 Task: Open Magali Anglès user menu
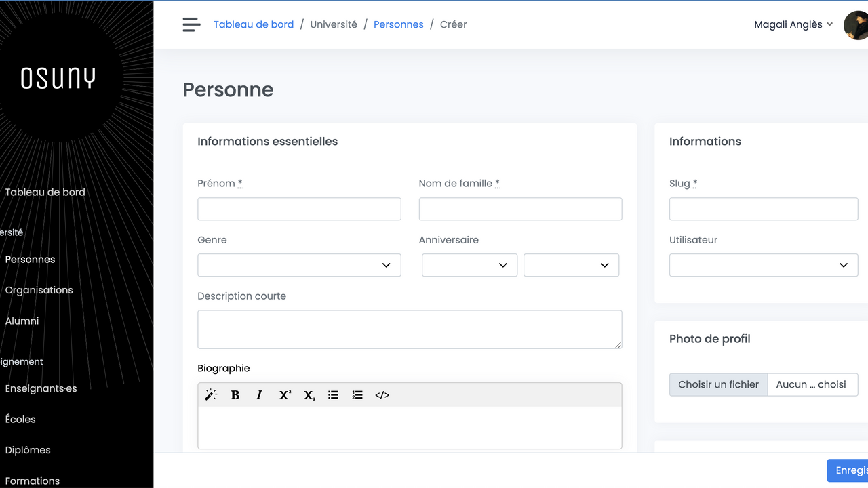(793, 24)
